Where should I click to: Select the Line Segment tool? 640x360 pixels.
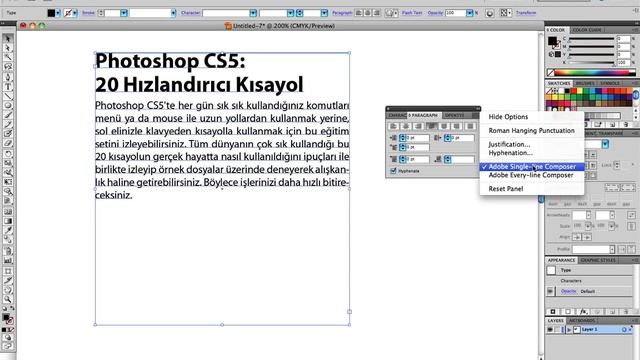coord(8,96)
